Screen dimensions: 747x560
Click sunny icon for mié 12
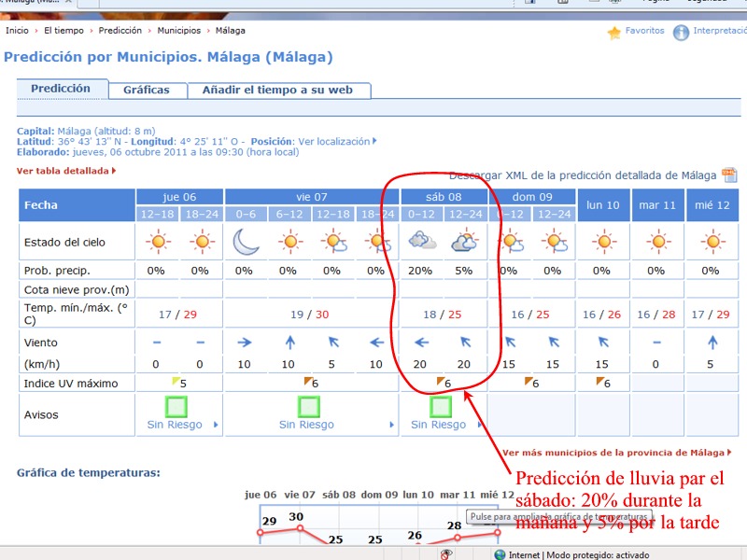(711, 242)
